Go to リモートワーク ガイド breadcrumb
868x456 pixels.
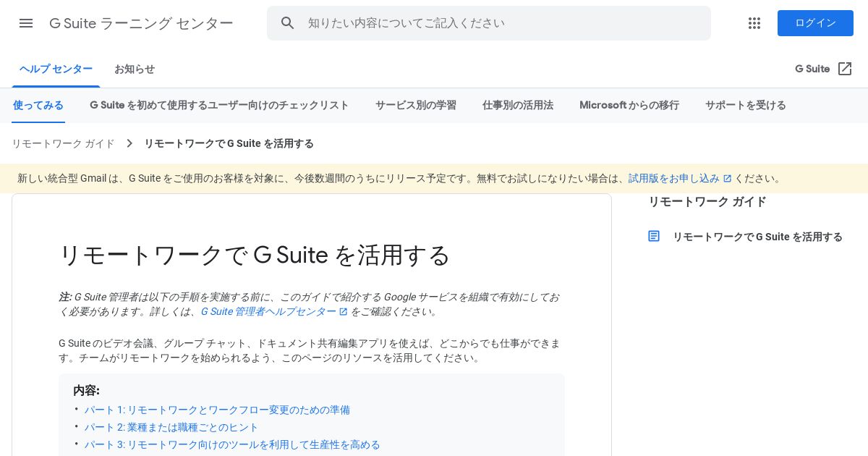pyautogui.click(x=63, y=143)
